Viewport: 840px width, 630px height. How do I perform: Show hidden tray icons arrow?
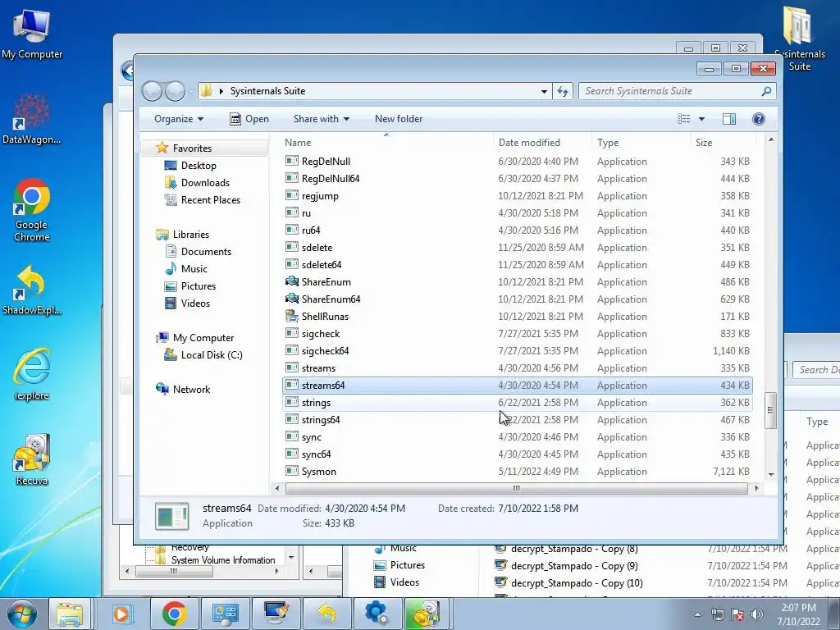697,614
